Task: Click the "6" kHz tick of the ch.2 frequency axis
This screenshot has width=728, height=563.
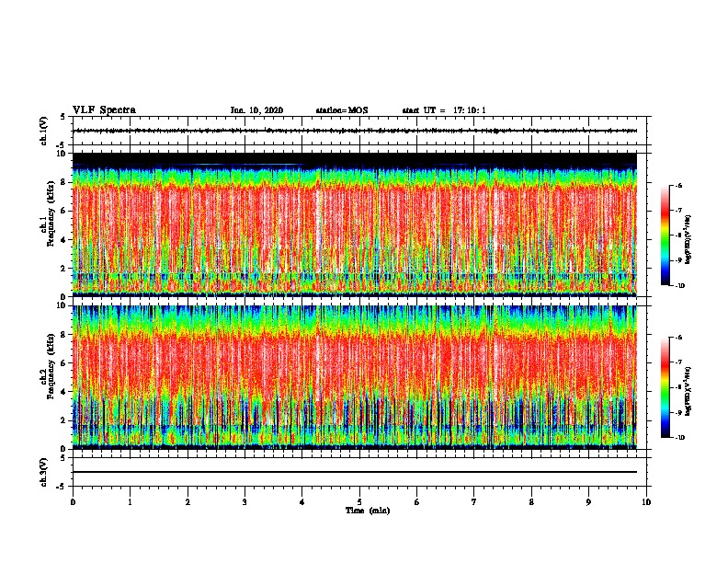Action: point(64,363)
